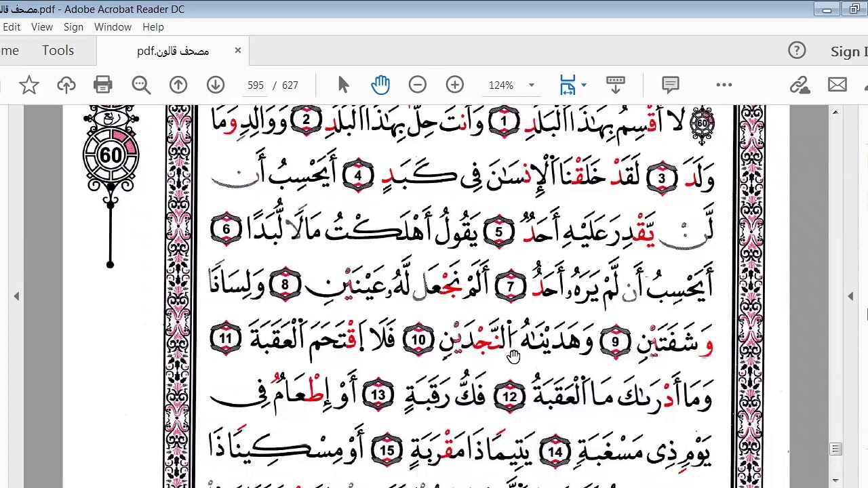Click the total pages text 627
This screenshot has height=488, width=868.
[290, 85]
